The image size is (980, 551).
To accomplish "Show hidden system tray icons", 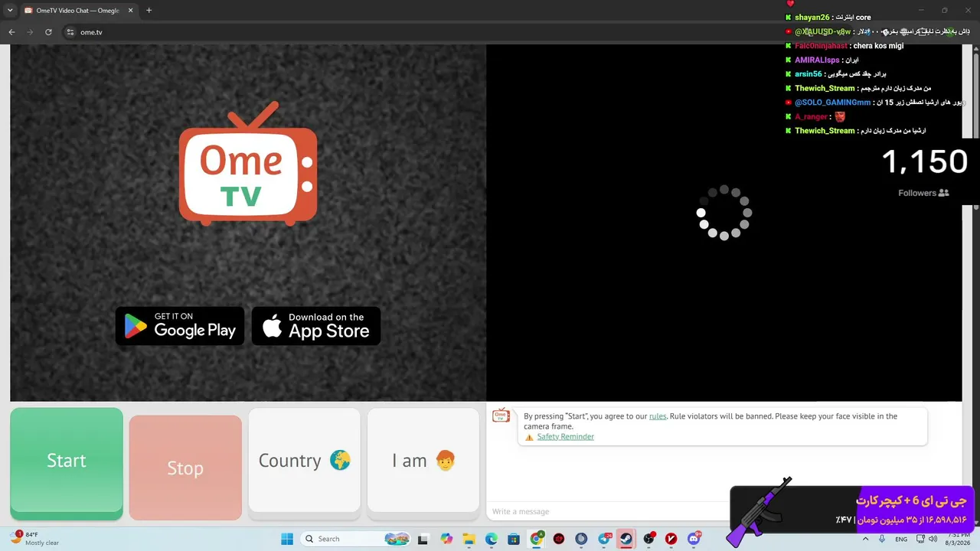I will (x=866, y=540).
